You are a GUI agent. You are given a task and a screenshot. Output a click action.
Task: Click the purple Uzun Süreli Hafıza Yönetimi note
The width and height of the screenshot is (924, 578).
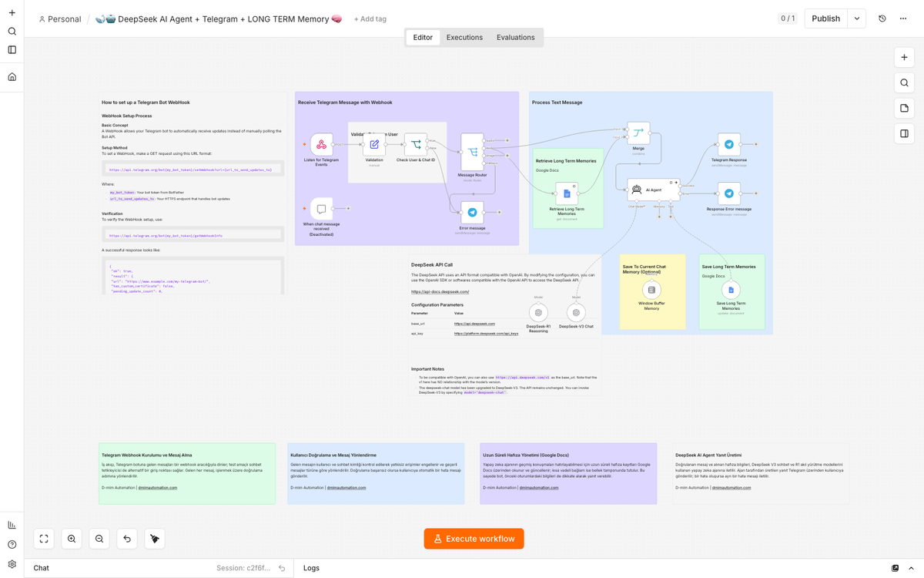pyautogui.click(x=568, y=473)
